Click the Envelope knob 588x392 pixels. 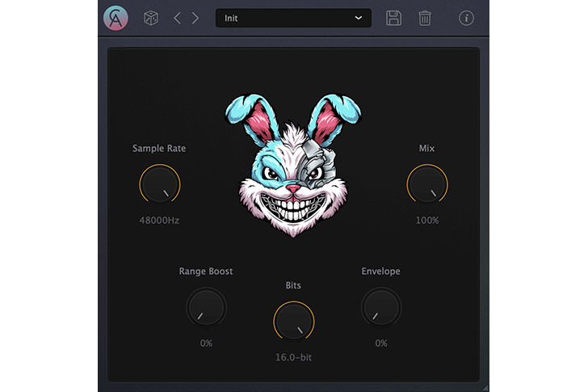[x=380, y=307]
